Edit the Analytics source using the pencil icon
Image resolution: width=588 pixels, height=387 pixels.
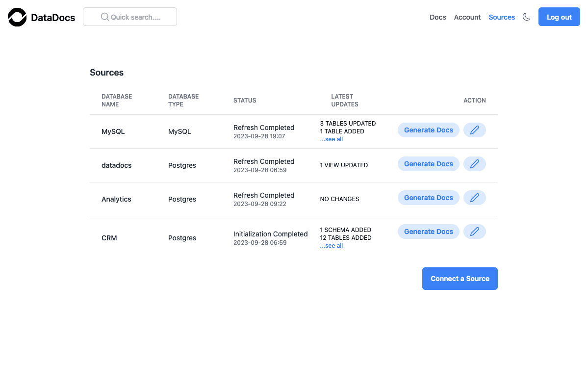click(474, 197)
